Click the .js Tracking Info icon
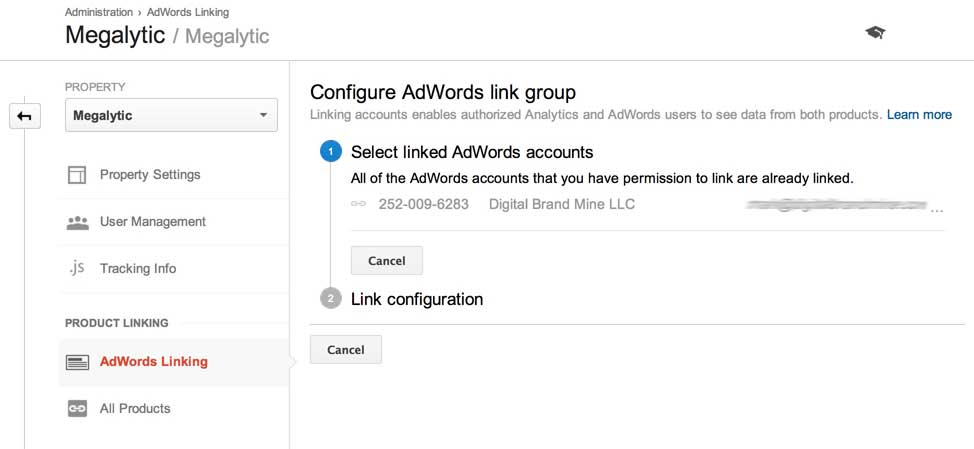This screenshot has width=974, height=449. click(77, 268)
